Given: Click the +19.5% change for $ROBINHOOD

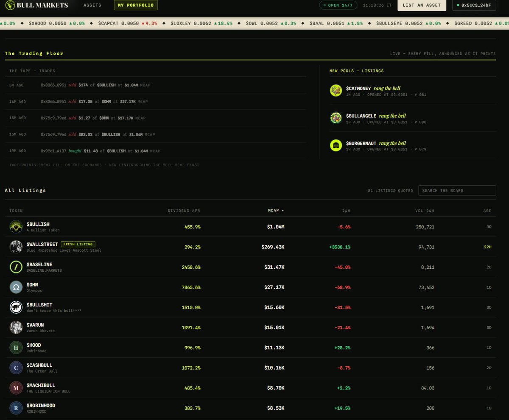Looking at the screenshot, I should click(x=343, y=408).
